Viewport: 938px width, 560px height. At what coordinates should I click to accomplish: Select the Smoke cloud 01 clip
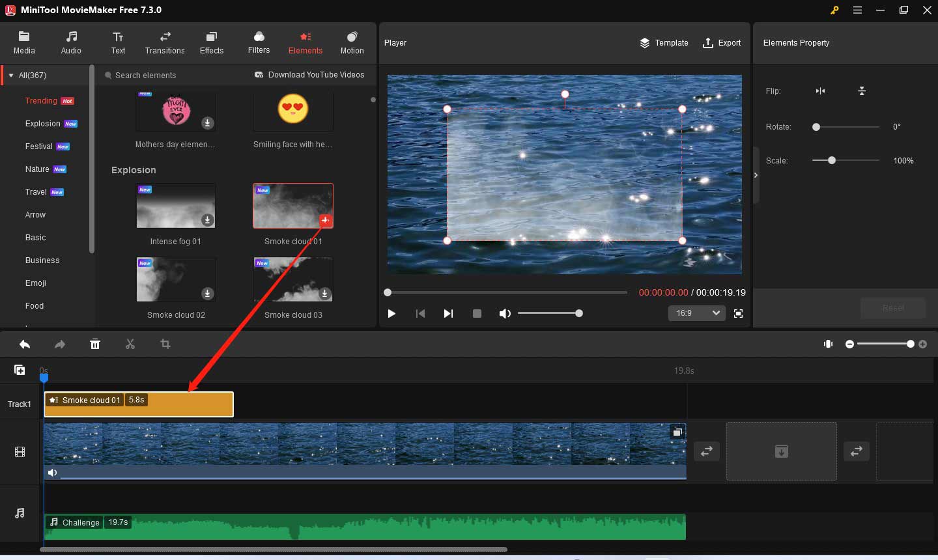[139, 404]
